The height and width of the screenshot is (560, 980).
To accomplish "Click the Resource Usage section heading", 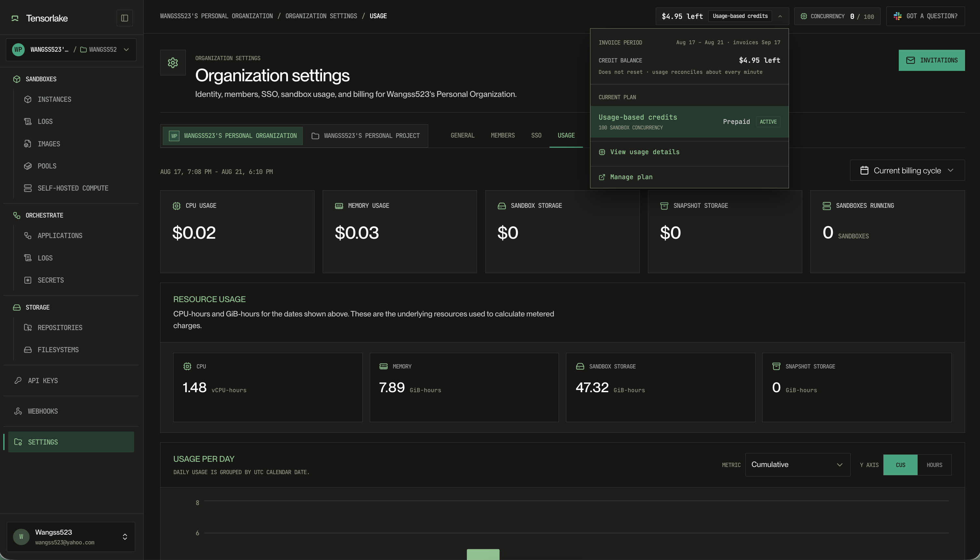I will [x=210, y=299].
